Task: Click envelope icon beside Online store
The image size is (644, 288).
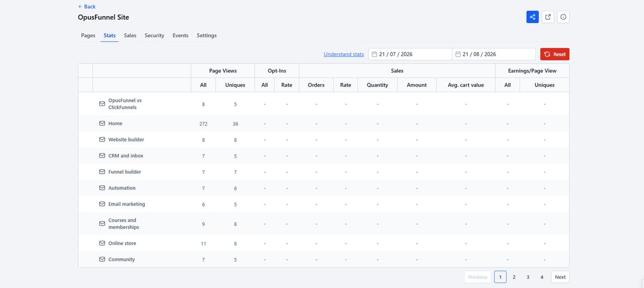Action: (102, 243)
